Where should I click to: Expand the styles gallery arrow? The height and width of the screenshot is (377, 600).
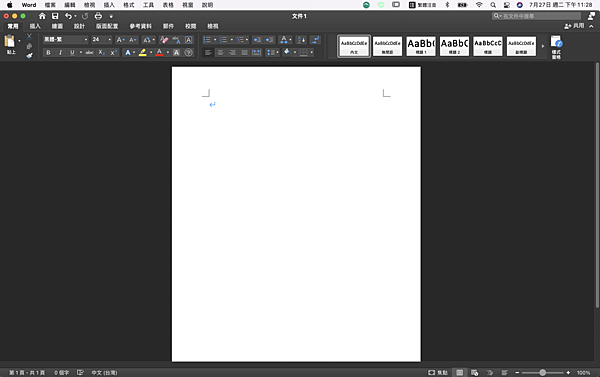coord(543,46)
